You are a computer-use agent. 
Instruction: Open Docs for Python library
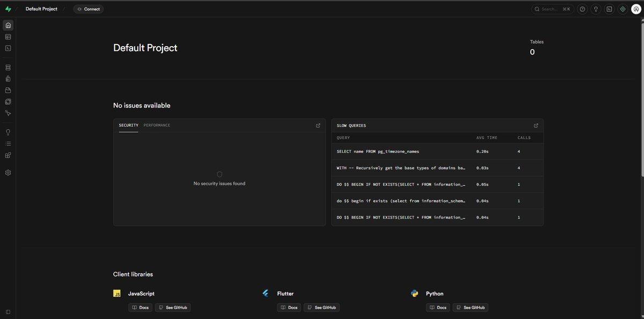[x=438, y=308]
